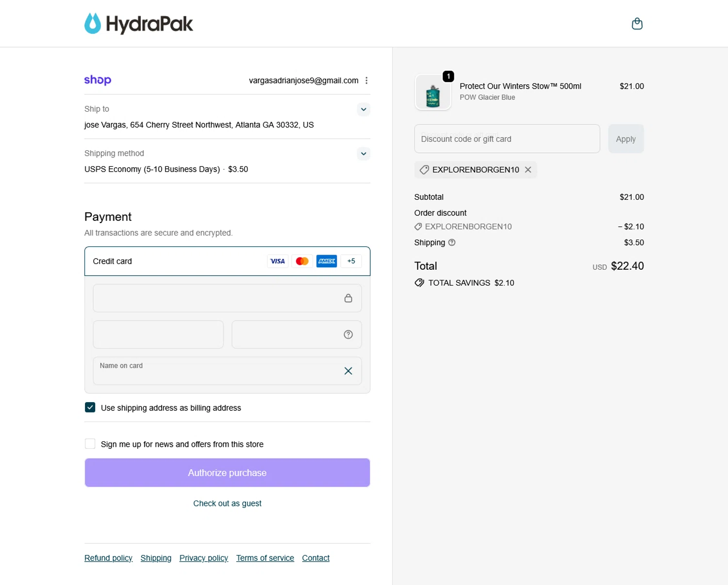Screen dimensions: 728x585
Task: Click Check out as guest link
Action: pos(227,504)
